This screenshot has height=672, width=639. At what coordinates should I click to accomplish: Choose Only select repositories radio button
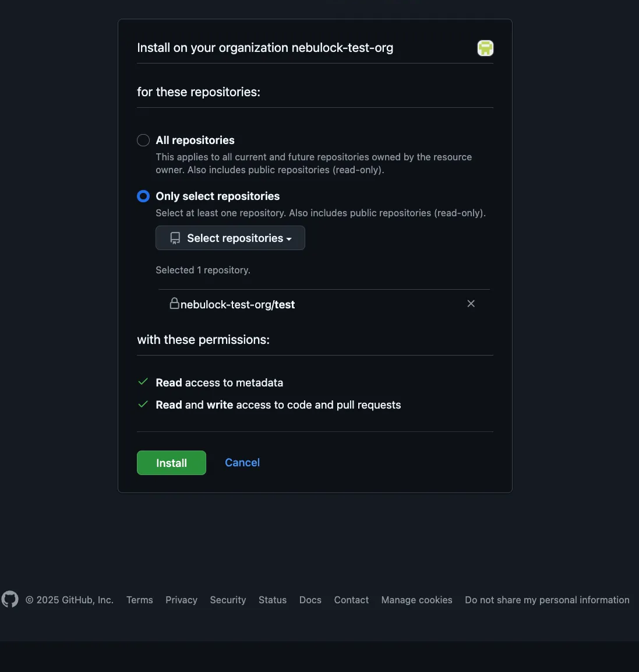(x=143, y=196)
